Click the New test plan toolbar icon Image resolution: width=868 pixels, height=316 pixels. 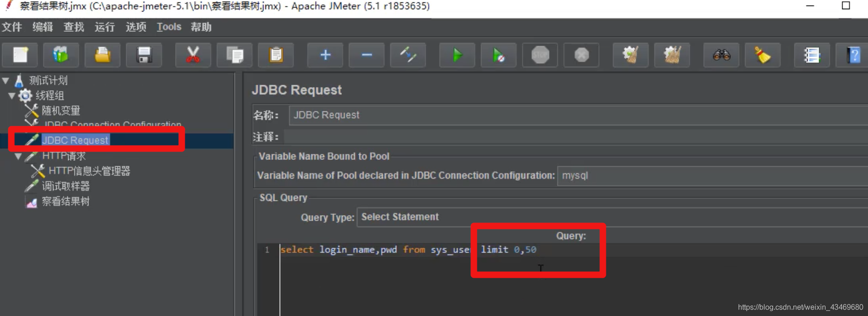pos(20,55)
